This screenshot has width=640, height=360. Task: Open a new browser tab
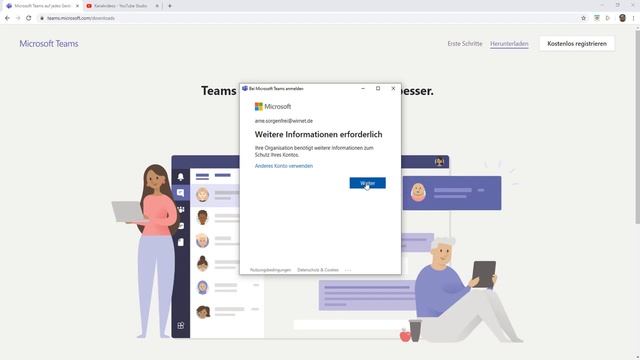click(170, 6)
